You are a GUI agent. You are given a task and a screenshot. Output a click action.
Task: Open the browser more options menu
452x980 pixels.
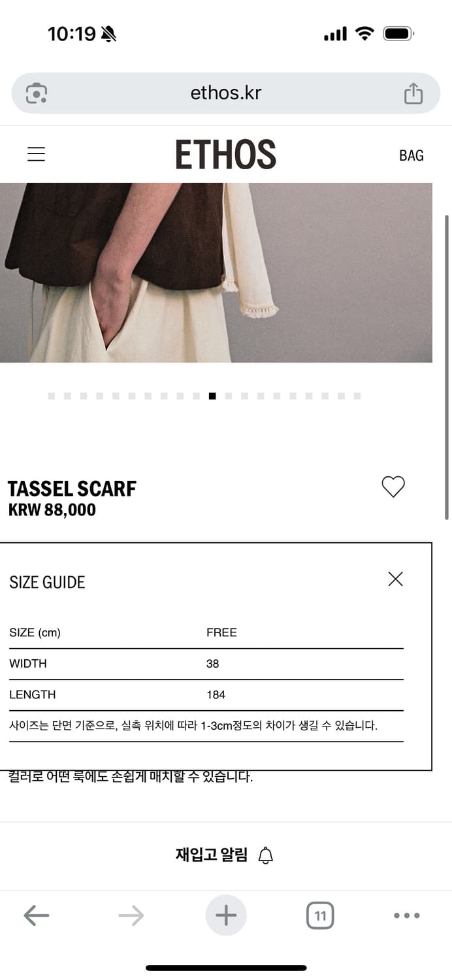407,915
